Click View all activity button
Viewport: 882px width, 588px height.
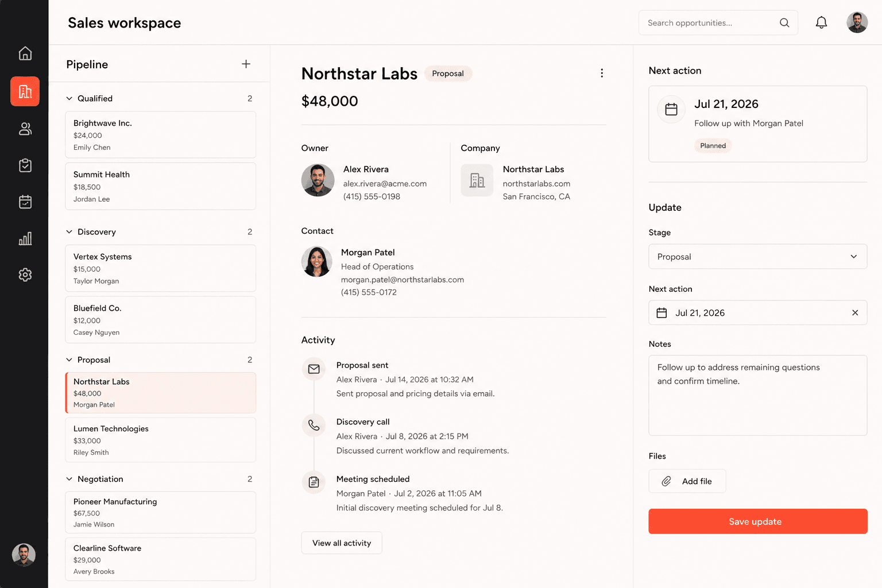click(342, 543)
